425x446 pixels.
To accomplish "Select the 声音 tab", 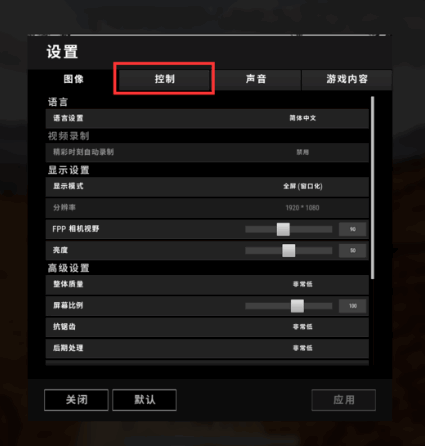I will point(256,79).
